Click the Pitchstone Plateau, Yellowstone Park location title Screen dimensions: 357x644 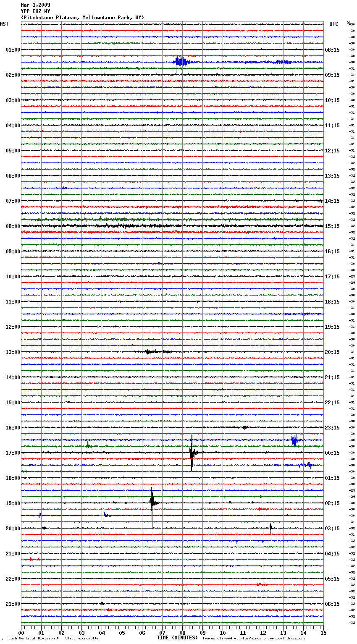click(82, 18)
